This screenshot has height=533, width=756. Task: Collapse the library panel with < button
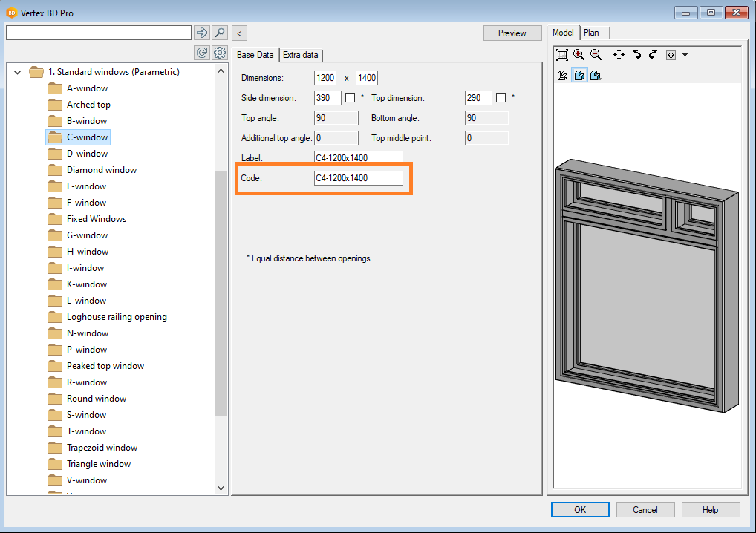[239, 33]
